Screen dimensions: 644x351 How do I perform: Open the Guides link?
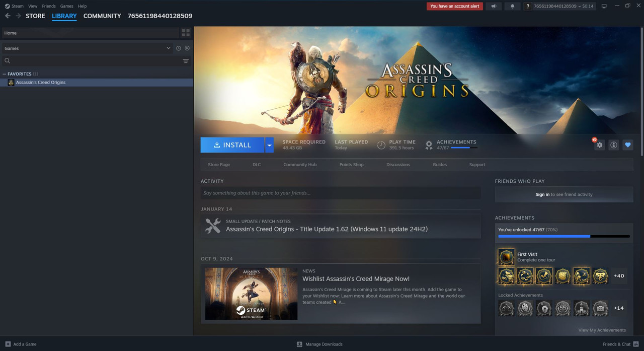tap(440, 165)
